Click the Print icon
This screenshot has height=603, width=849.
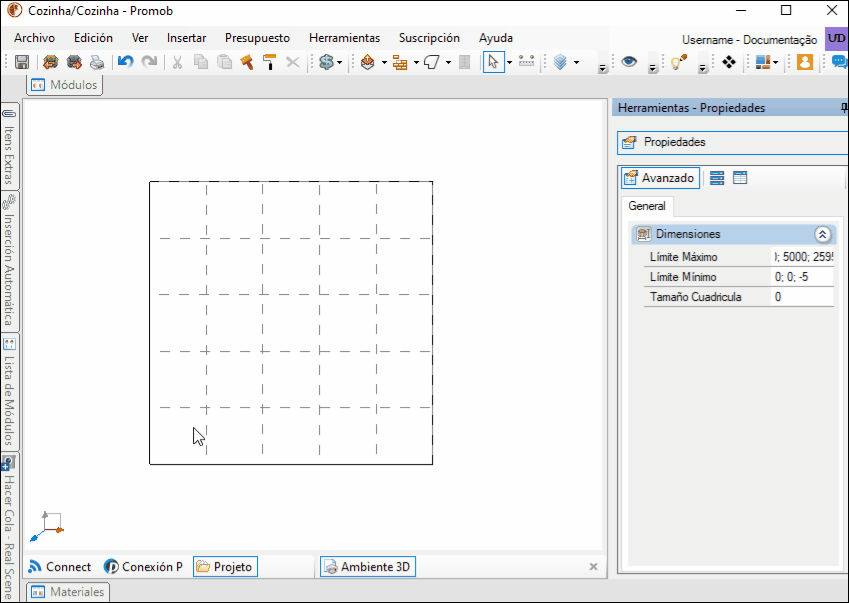click(x=97, y=62)
